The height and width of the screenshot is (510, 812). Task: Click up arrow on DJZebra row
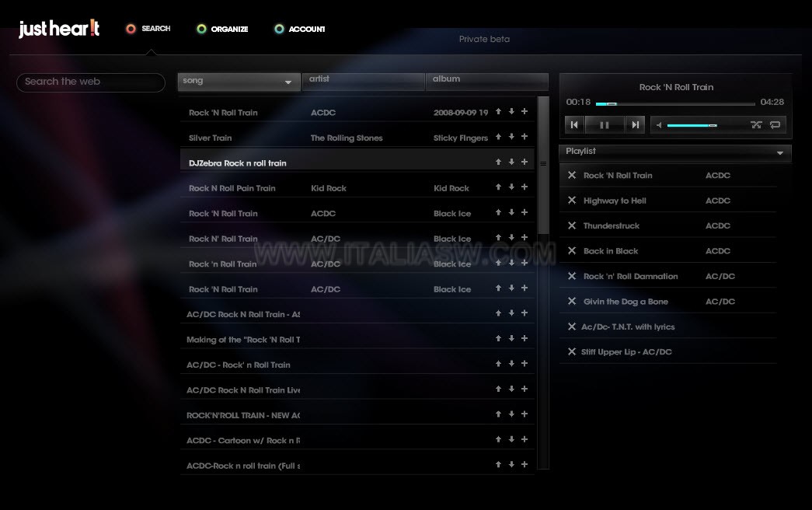coord(498,162)
